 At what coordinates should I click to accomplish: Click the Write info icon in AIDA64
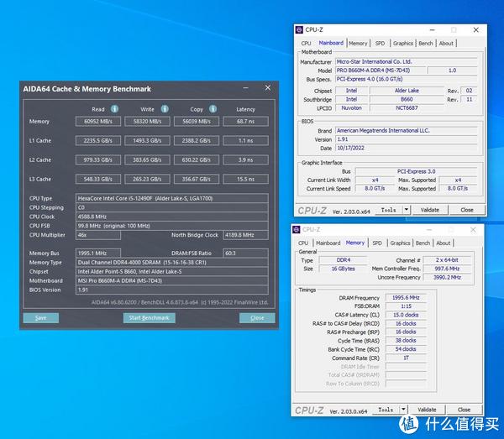(165, 109)
